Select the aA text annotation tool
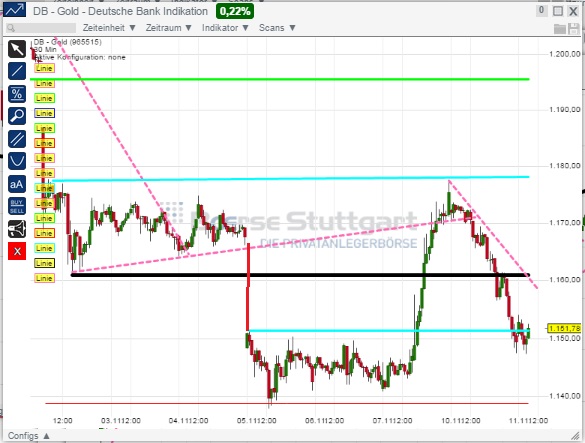Image resolution: width=585 pixels, height=443 pixels. pos(17,184)
